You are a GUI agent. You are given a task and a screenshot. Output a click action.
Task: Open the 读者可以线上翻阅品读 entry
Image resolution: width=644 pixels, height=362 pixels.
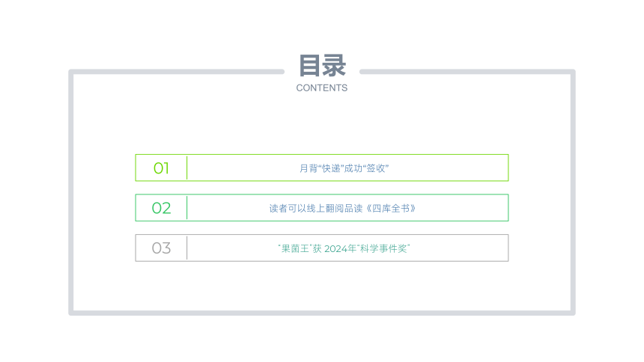322,208
